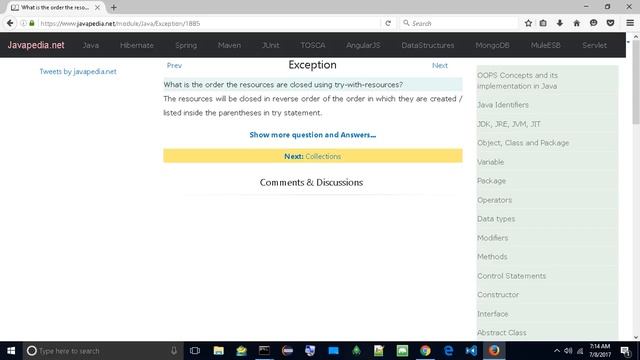Open the 'Collections' next topic link

[x=323, y=156]
